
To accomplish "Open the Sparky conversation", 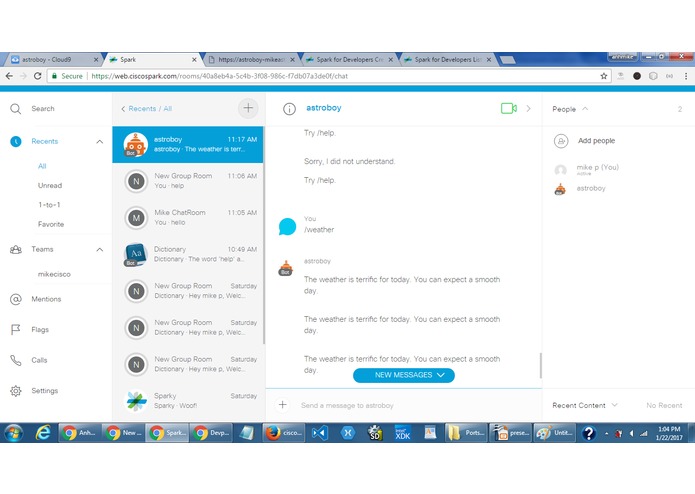I will 188,401.
